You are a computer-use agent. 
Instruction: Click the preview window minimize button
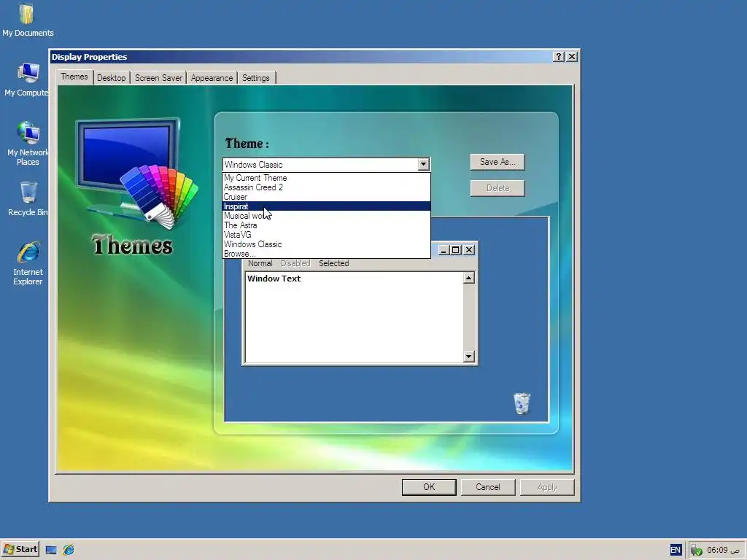(x=443, y=250)
